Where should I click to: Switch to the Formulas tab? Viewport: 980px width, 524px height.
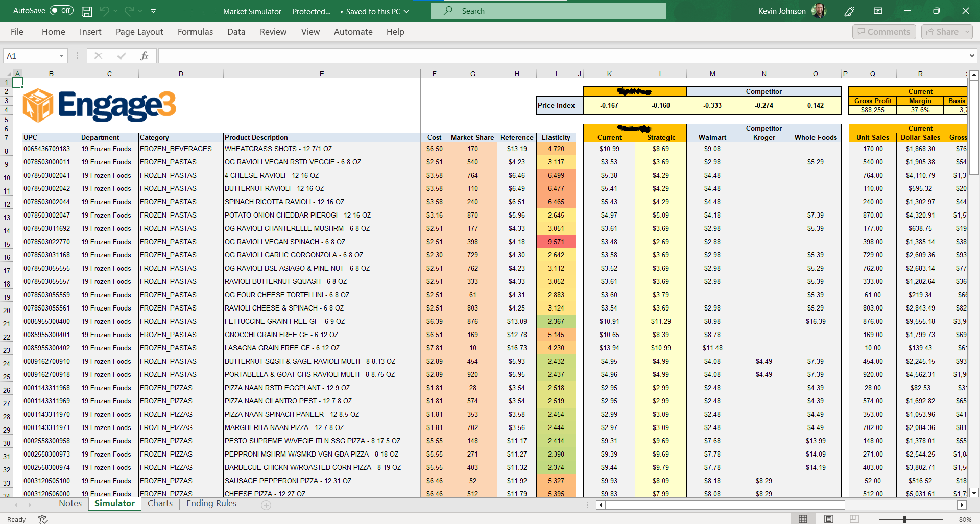[x=195, y=32]
